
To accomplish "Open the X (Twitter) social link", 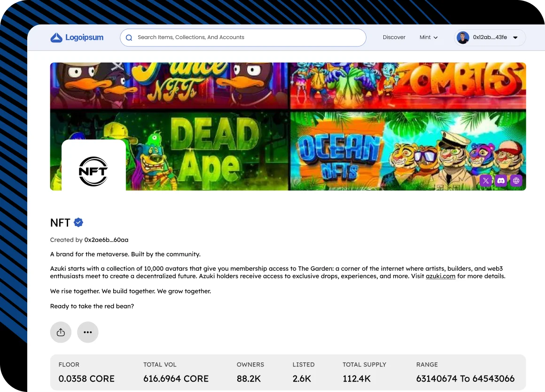I will 486,180.
